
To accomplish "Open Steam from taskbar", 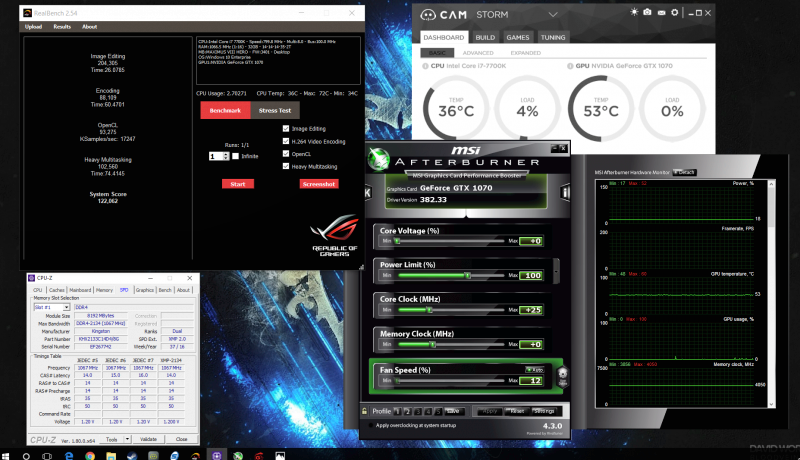I will coord(132,456).
